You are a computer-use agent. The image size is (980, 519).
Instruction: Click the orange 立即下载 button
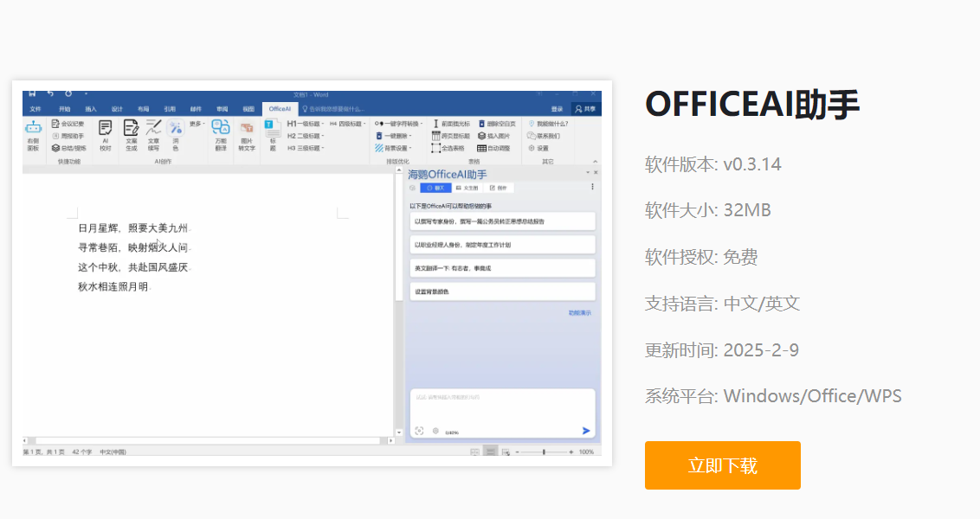[722, 465]
